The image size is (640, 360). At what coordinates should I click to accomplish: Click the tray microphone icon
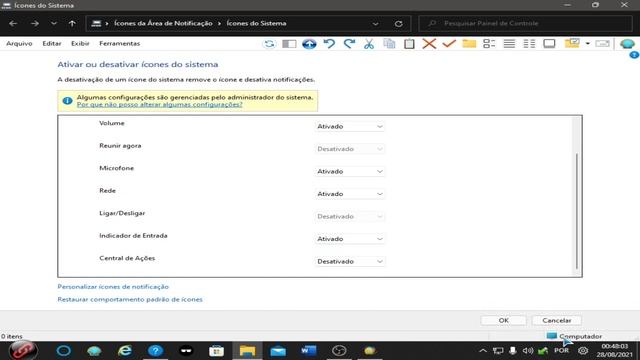coord(513,351)
